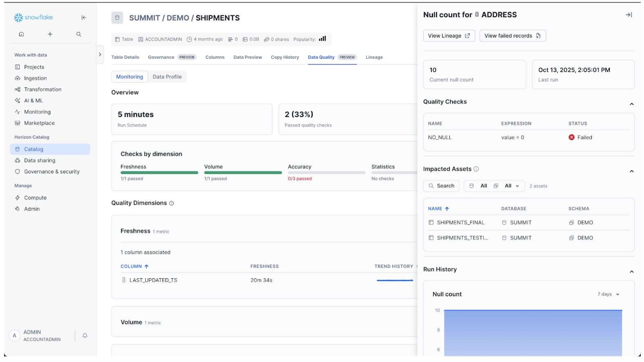Screen dimensions: 644x362
Task: Switch to the Columns tab
Action: tap(215, 58)
